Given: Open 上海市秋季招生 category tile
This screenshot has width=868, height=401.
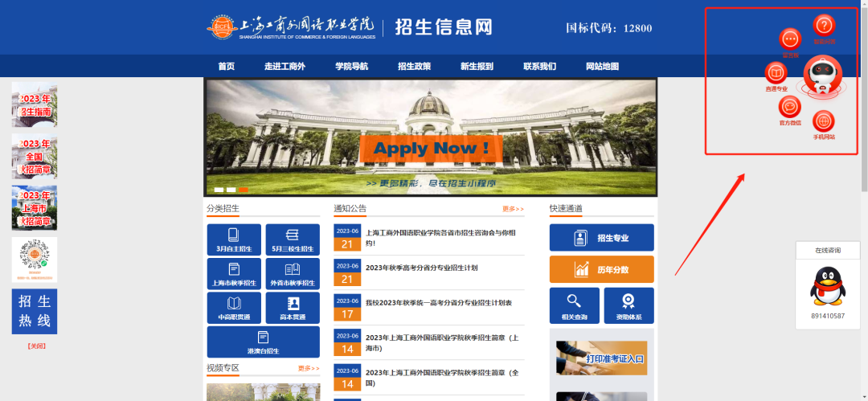Looking at the screenshot, I should (x=234, y=273).
